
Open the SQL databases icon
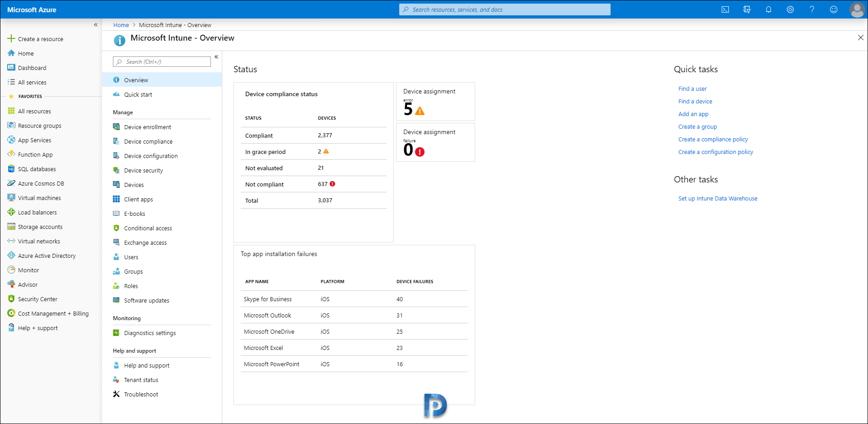point(11,169)
